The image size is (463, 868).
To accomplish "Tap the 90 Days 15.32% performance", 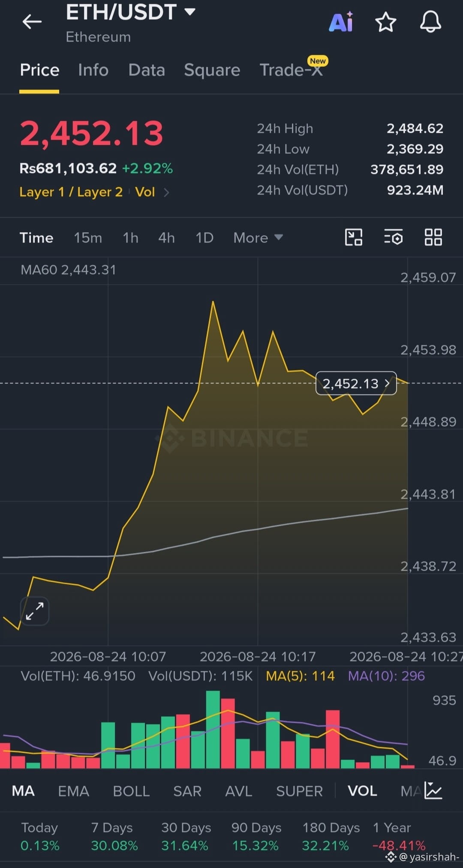I will pos(256,837).
